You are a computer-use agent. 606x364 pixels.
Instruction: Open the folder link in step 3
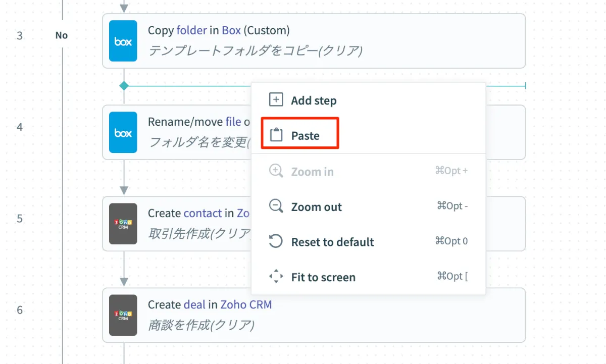pyautogui.click(x=191, y=30)
